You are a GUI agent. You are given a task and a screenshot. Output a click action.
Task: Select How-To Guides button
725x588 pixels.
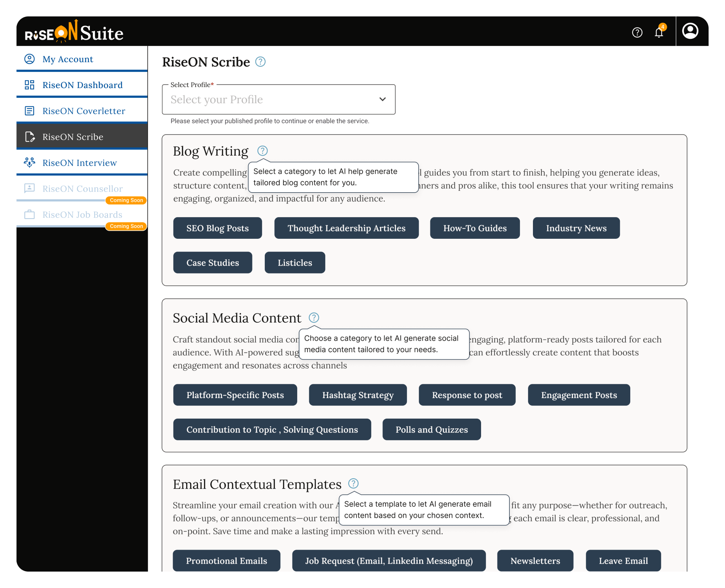coord(475,228)
